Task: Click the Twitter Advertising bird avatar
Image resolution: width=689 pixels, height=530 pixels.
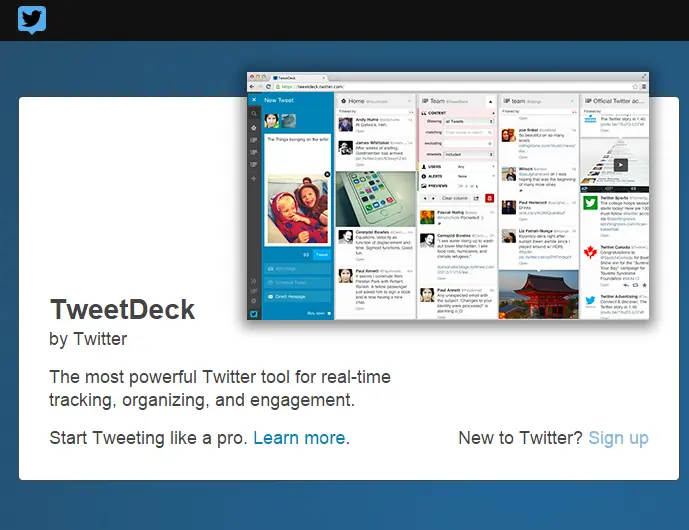Action: click(590, 301)
